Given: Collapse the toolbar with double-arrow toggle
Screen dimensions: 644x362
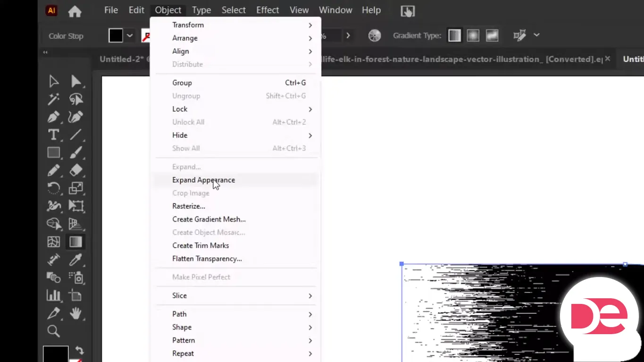Looking at the screenshot, I should coord(45,52).
